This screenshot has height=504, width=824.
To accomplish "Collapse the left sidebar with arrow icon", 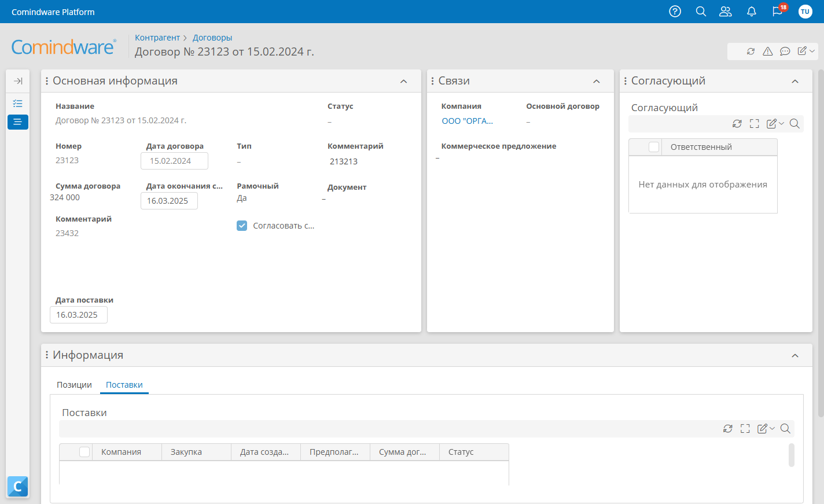I will coord(18,81).
